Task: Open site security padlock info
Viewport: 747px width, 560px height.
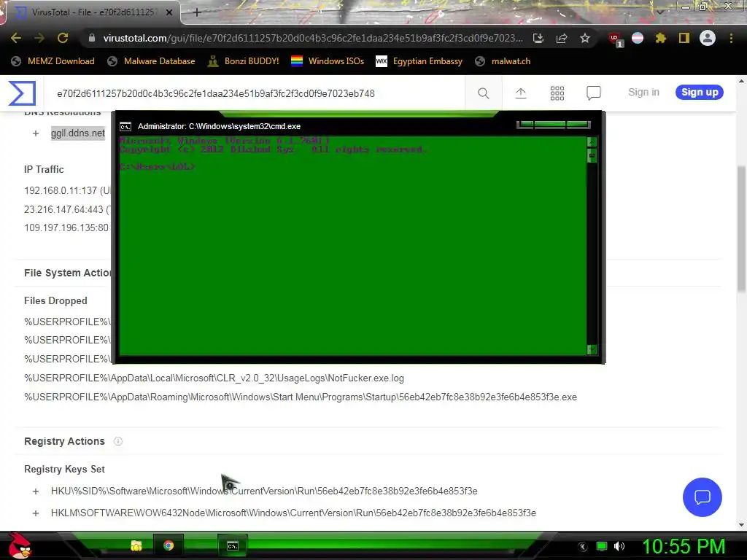Action: coord(91,38)
